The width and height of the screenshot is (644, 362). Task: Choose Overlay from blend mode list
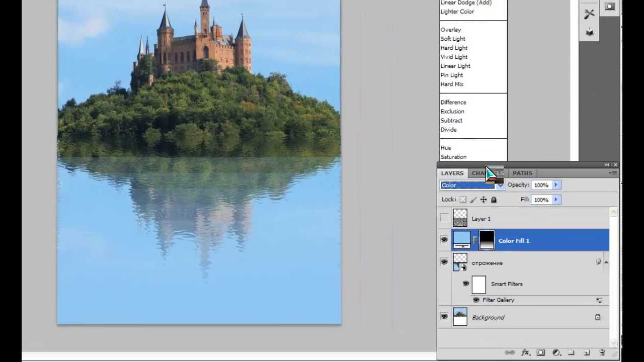pyautogui.click(x=451, y=30)
